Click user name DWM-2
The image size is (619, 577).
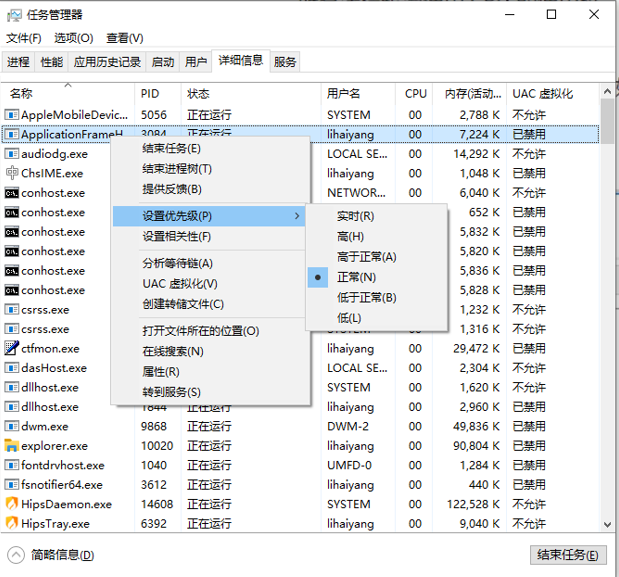tap(348, 427)
